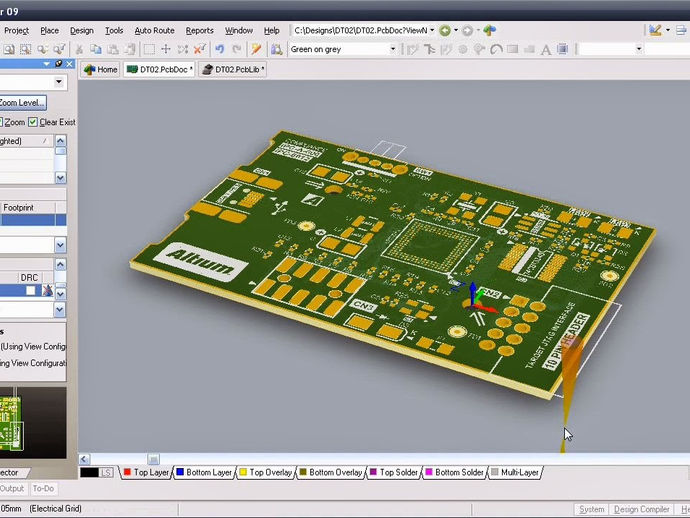The height and width of the screenshot is (518, 690).
Task: Click the Output panel tab
Action: [12, 489]
